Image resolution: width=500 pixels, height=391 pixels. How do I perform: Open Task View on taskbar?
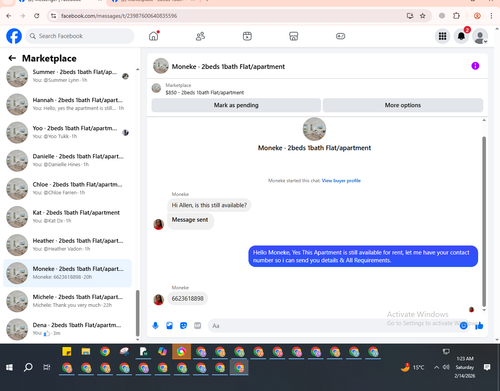[x=47, y=367]
